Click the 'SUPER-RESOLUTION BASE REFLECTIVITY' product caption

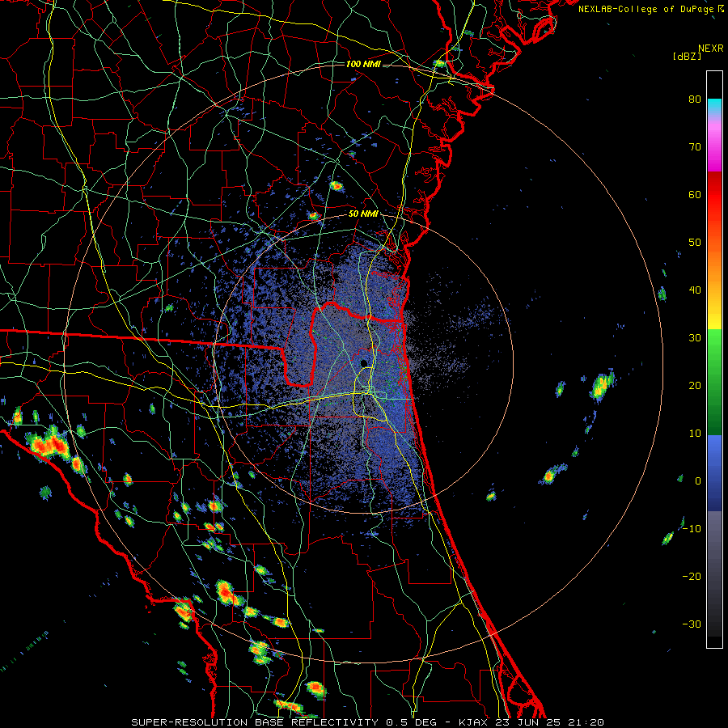click(x=255, y=722)
